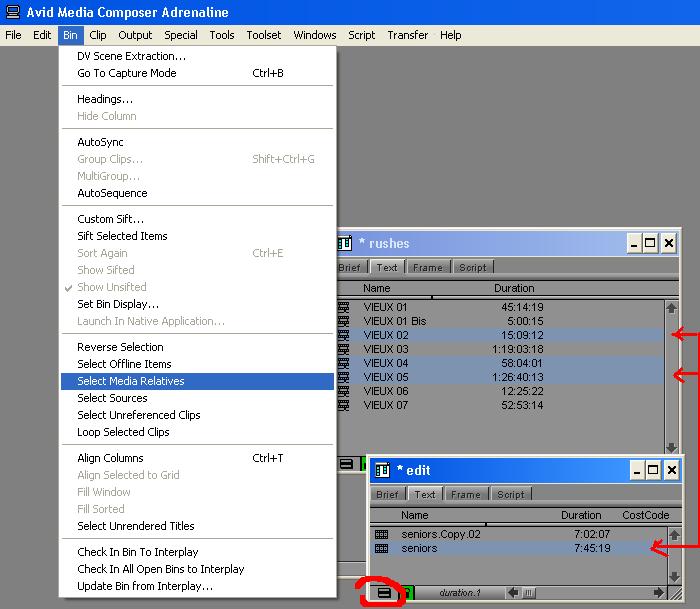Click the sequence icon beside seniors
Image resolution: width=700 pixels, height=609 pixels.
click(x=381, y=548)
